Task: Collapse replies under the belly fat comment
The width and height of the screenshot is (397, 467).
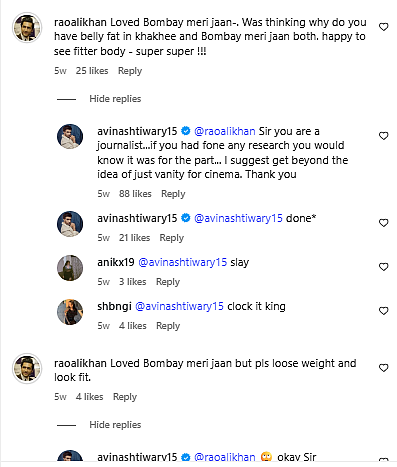Action: coord(115,99)
